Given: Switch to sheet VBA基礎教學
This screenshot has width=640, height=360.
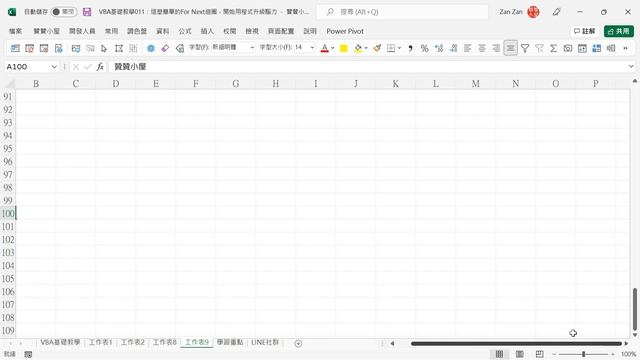Looking at the screenshot, I should tap(60, 342).
